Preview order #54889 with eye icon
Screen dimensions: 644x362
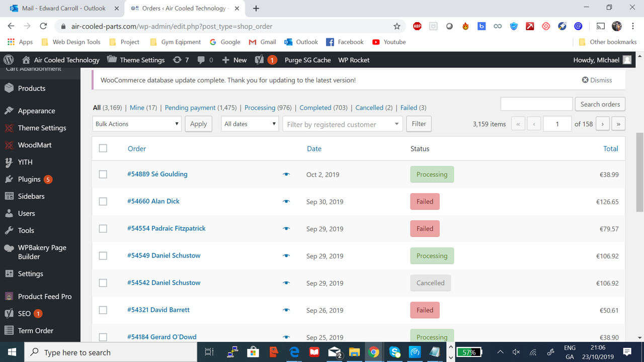pos(286,174)
